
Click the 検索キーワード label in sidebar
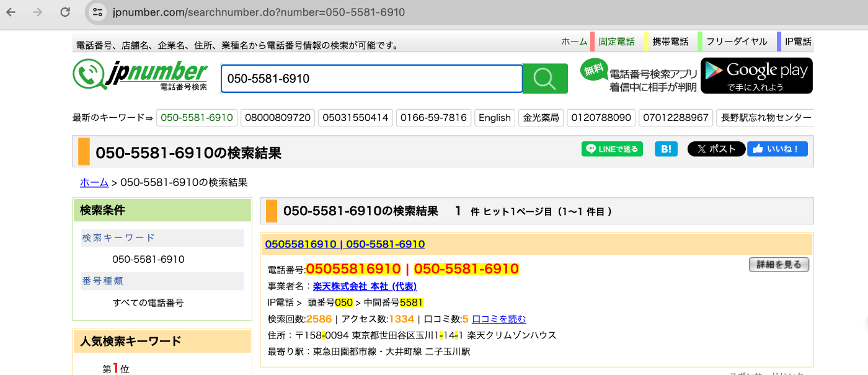(x=118, y=237)
